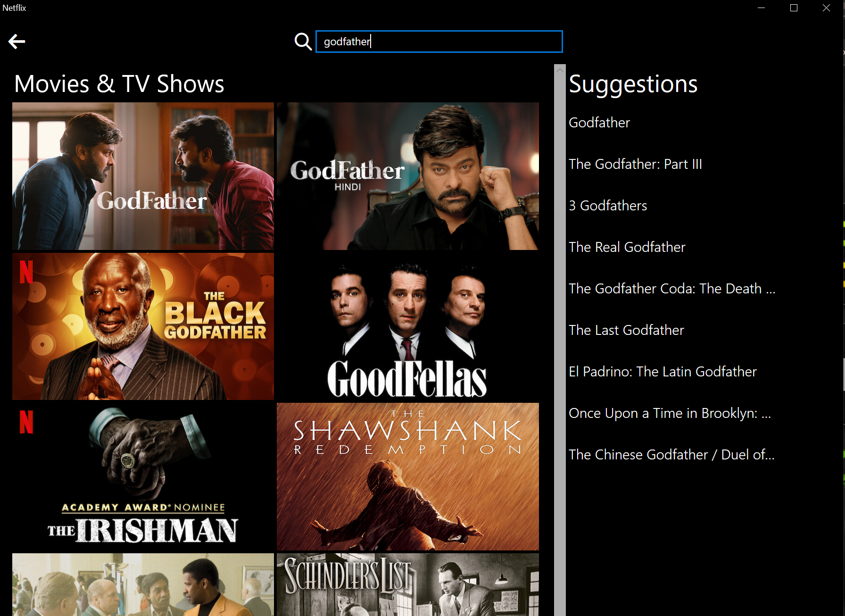Select 'The Chinese Godfather / Duel of...' suggestion
The width and height of the screenshot is (845, 616).
tap(671, 455)
